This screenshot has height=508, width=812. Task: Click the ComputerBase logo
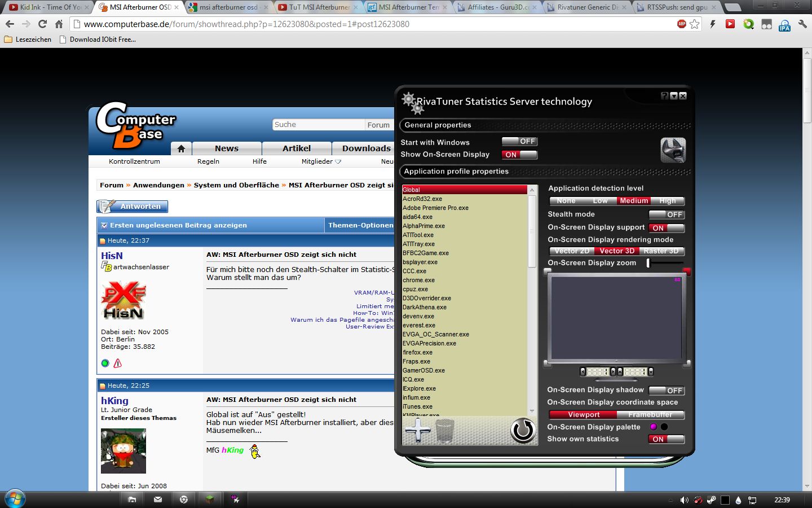pyautogui.click(x=135, y=125)
